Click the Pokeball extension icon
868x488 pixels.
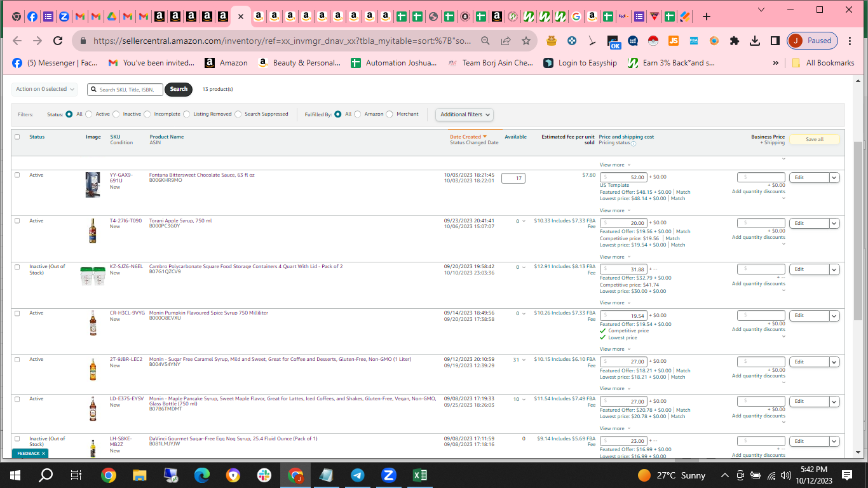coord(653,41)
